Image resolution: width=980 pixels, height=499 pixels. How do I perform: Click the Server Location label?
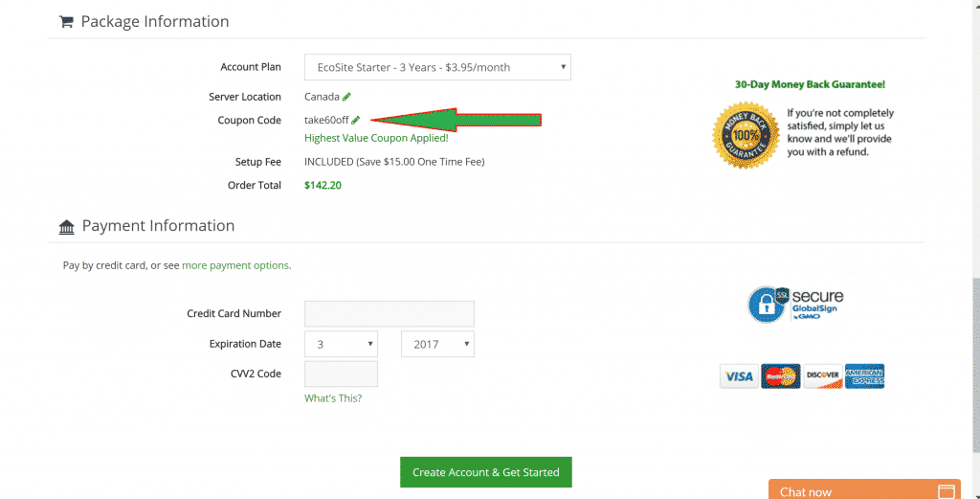click(245, 97)
